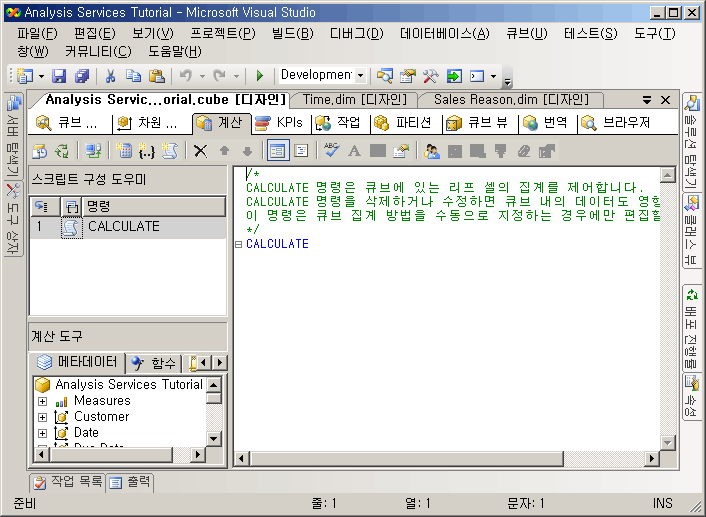Open the 속성 side tab
Image resolution: width=706 pixels, height=517 pixels.
[692, 396]
